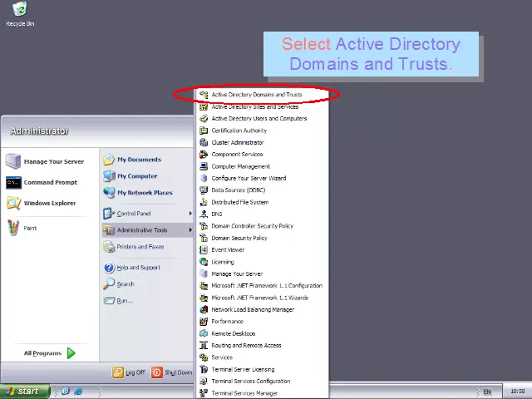Click the Manage Your Server icon

coord(13,161)
